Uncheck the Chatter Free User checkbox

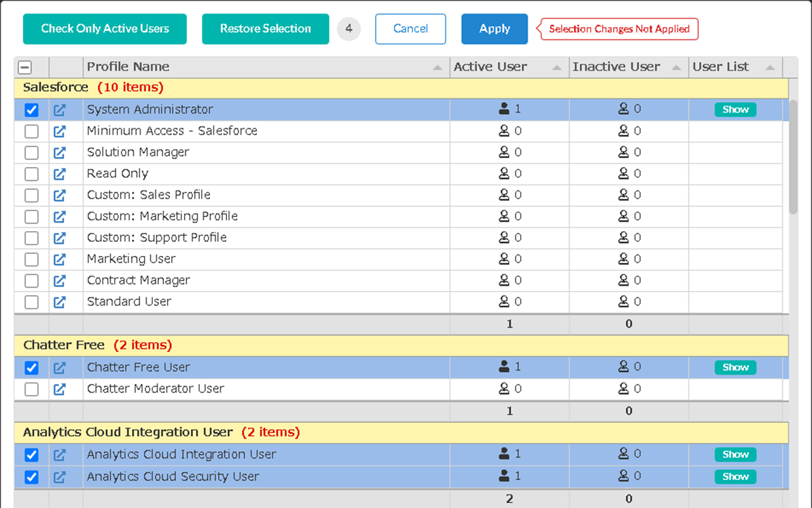coord(31,368)
